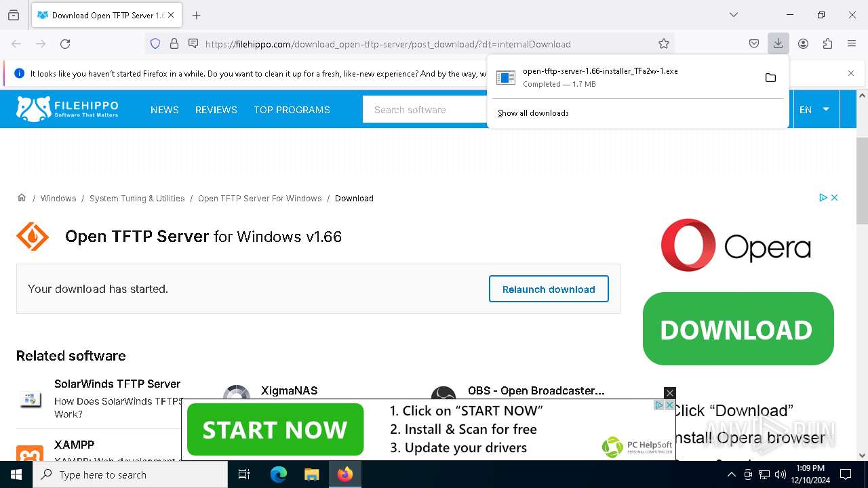The height and width of the screenshot is (488, 868).
Task: Show downloaded file in folder icon
Action: point(770,78)
